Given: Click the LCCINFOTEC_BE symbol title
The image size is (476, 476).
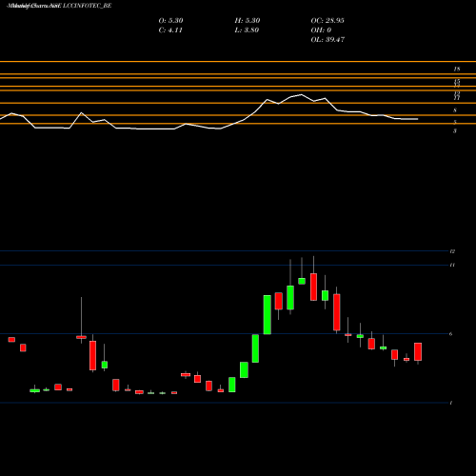Looking at the screenshot, I should [x=88, y=6].
